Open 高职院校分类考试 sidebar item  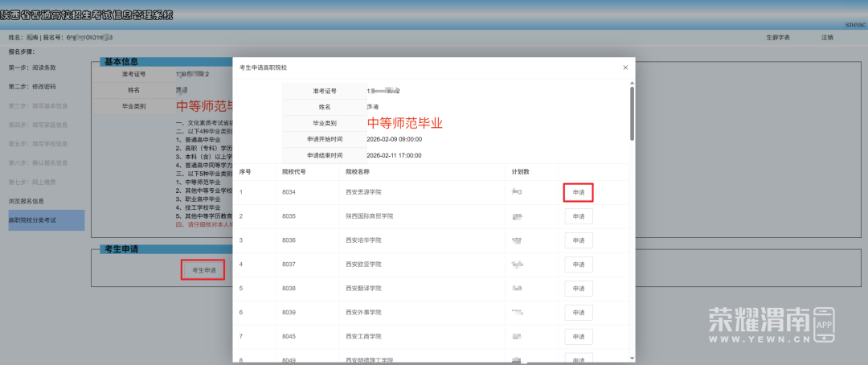click(x=34, y=219)
